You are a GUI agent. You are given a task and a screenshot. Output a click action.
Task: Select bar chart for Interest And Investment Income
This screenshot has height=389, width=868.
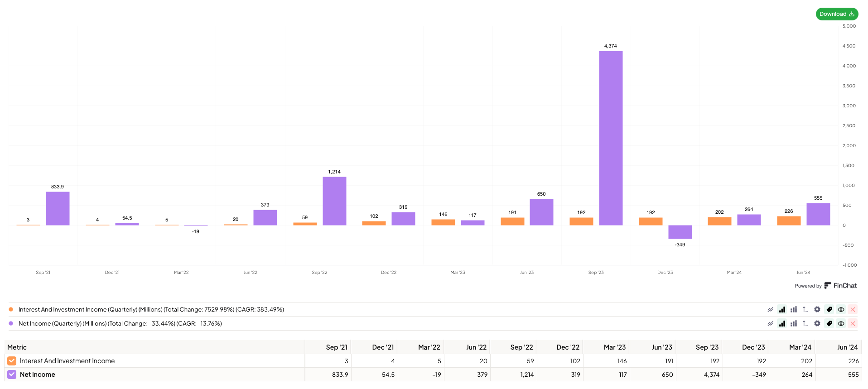coord(782,310)
